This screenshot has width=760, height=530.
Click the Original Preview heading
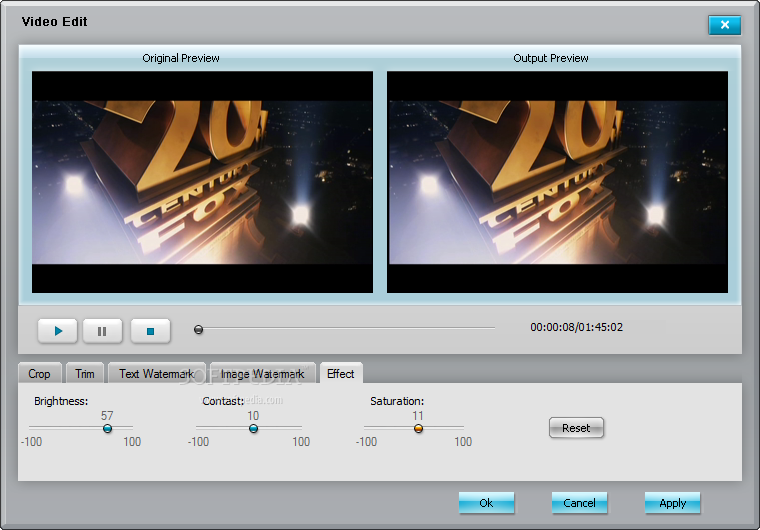(181, 58)
